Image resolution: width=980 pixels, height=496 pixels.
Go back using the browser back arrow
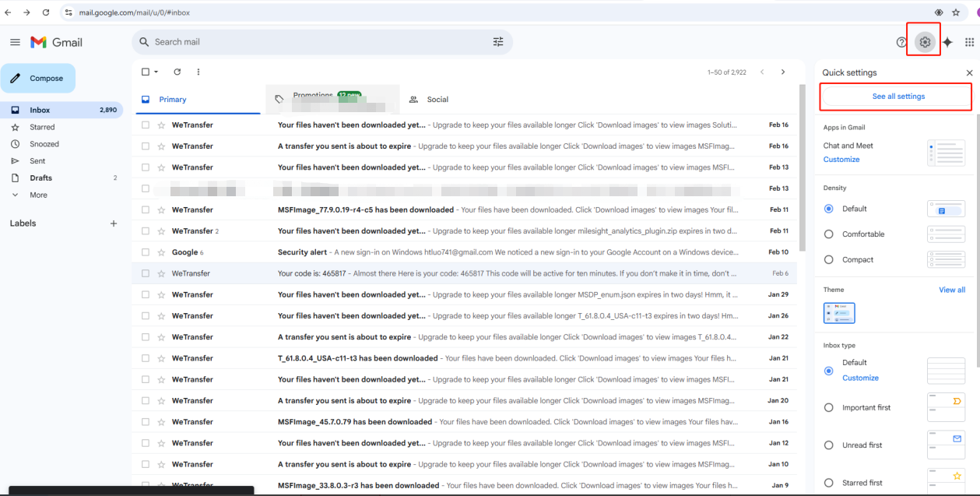point(8,12)
